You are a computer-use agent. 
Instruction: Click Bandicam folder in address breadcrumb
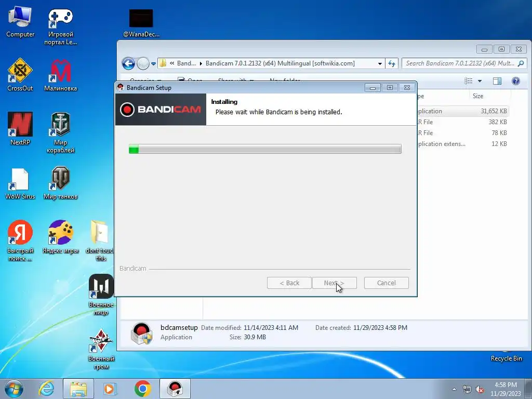[187, 63]
